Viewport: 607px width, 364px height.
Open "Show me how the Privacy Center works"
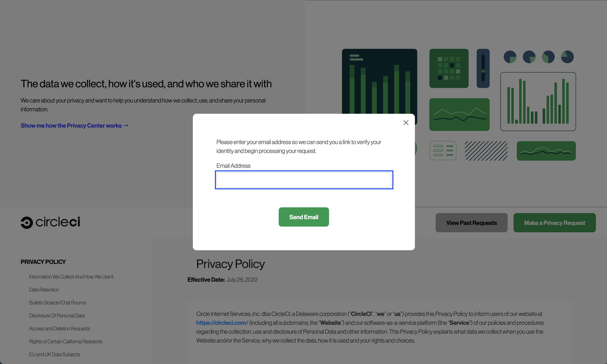pos(74,126)
